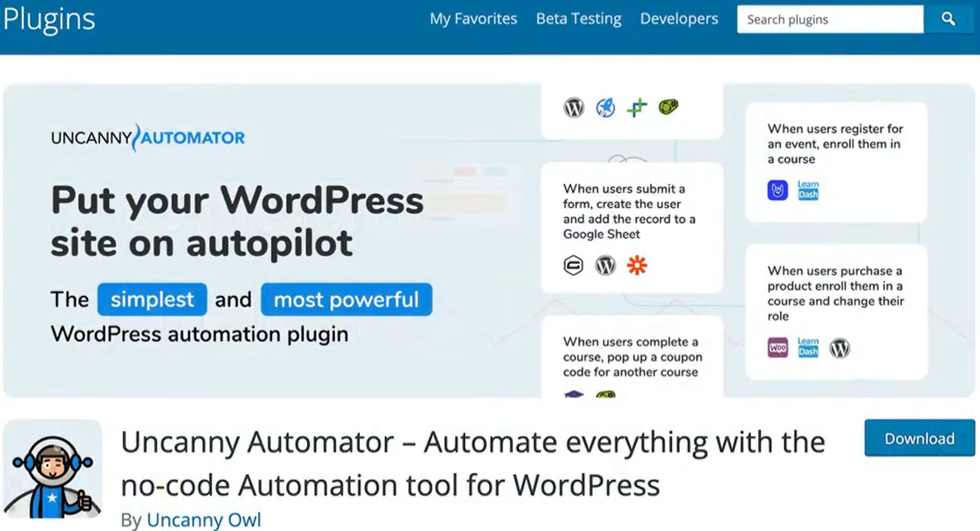
Task: Click the hexagon icon in the form submit card
Action: click(574, 265)
